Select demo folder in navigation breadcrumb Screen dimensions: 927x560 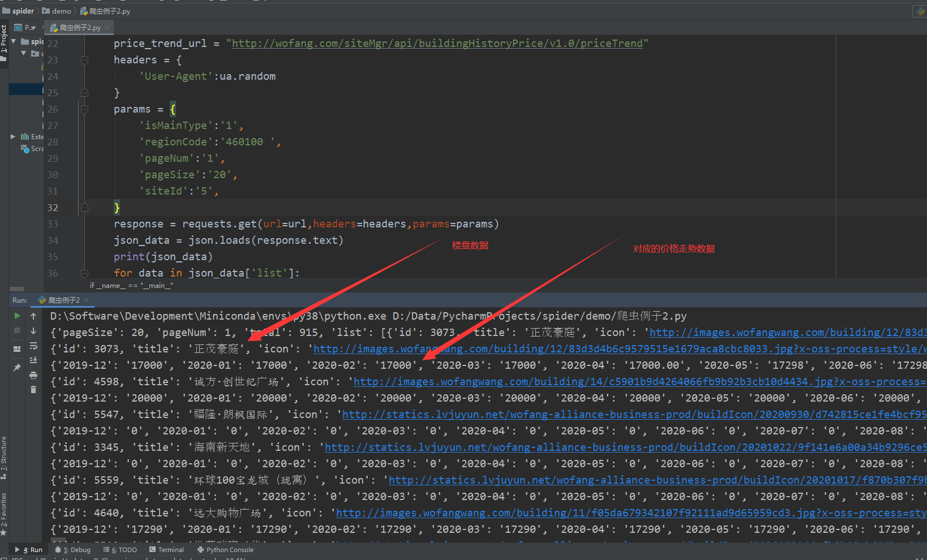click(x=57, y=11)
